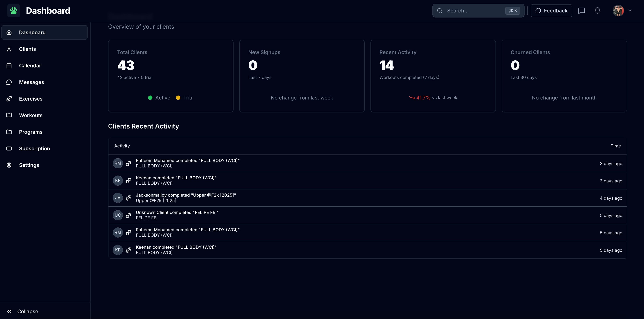The image size is (644, 319).
Task: Select the Programs folder icon
Action: pos(9,132)
